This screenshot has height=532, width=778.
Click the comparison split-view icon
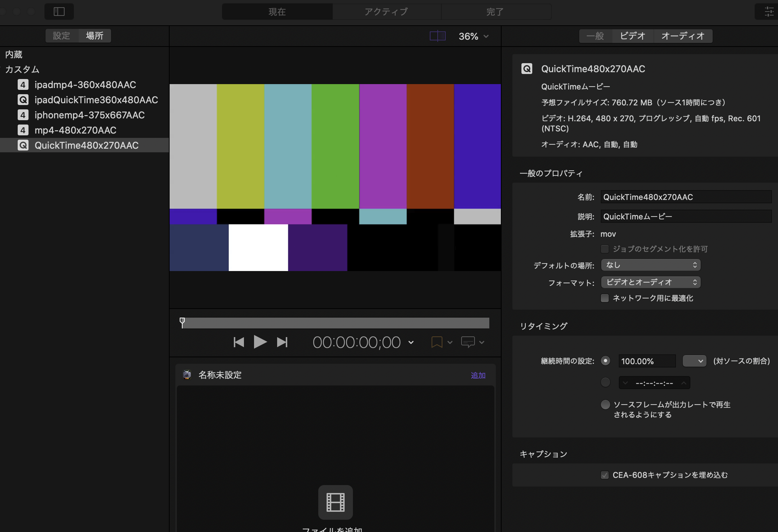point(437,36)
